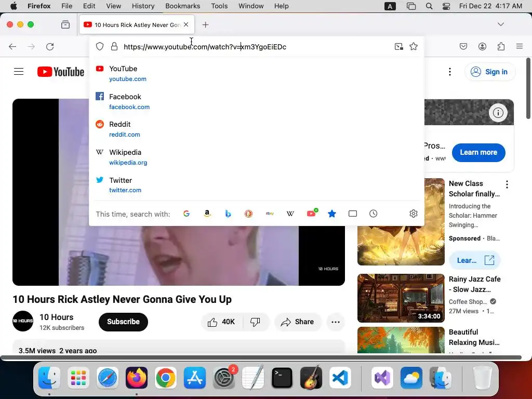Select Wikipedia wikipedia.org suggestion

[x=256, y=157]
